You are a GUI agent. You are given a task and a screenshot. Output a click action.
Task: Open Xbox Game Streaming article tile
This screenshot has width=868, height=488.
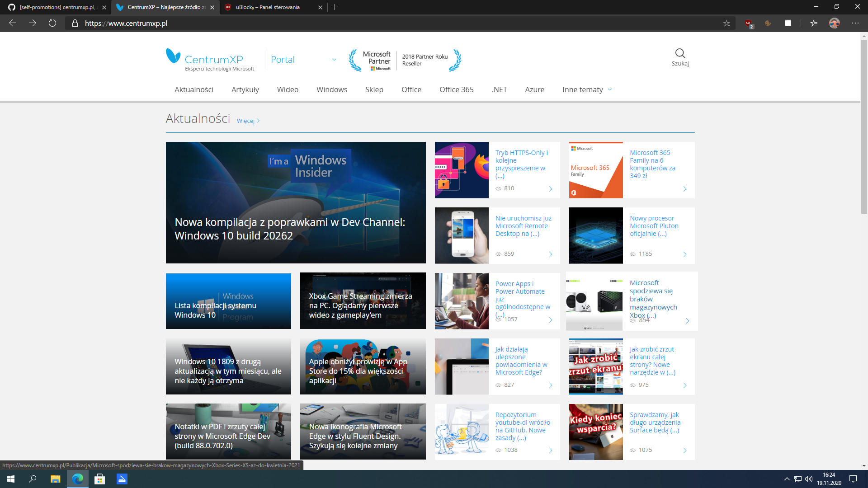363,301
